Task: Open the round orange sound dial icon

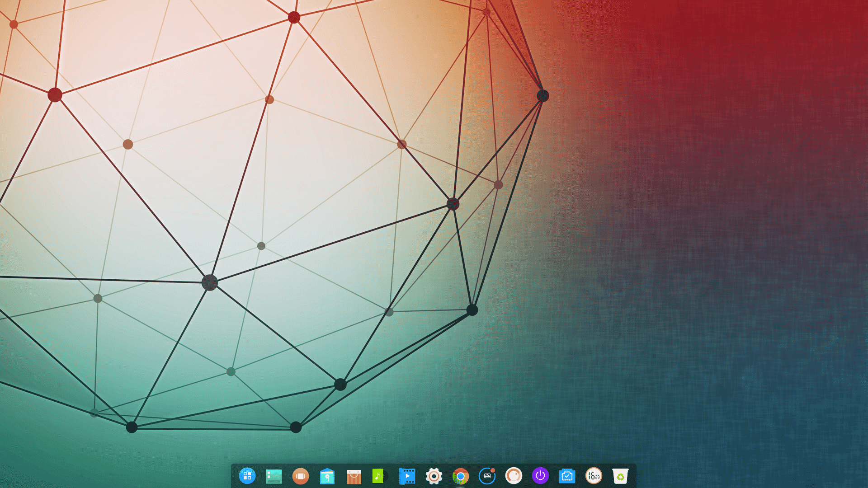Action: pyautogui.click(x=514, y=476)
